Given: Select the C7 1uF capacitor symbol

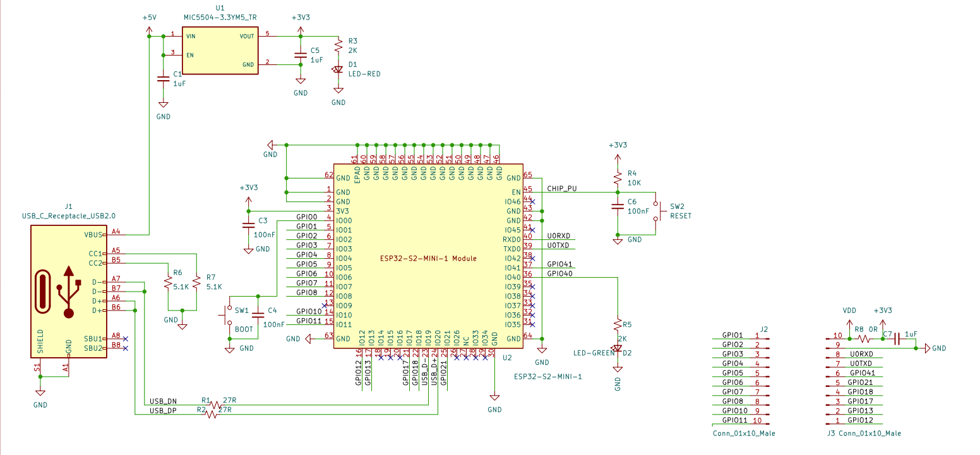Looking at the screenshot, I should [x=895, y=339].
